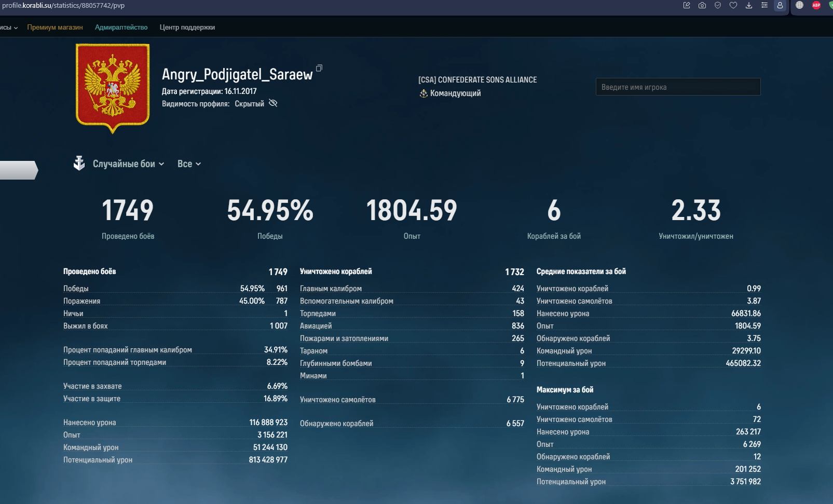Expand the partially visible services menu chevron
Screen dimensions: 833x504
coord(16,28)
